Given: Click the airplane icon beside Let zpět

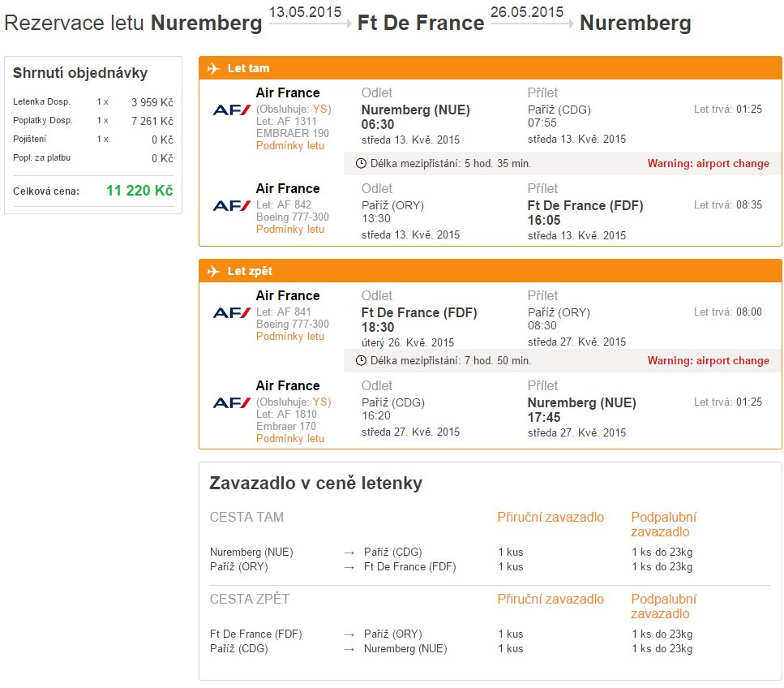Looking at the screenshot, I should 213,271.
